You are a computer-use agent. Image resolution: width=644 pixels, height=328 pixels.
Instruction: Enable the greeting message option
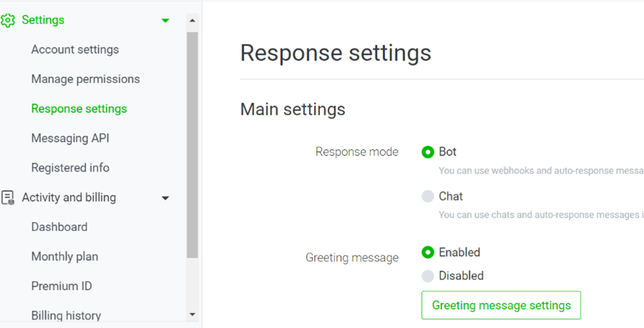(x=428, y=252)
